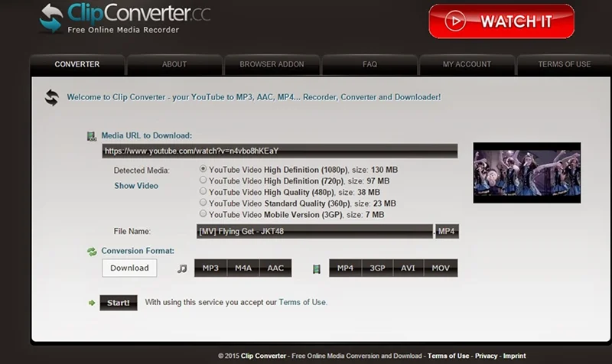The width and height of the screenshot is (612, 364).
Task: Choose AAC conversion format
Action: pos(275,268)
